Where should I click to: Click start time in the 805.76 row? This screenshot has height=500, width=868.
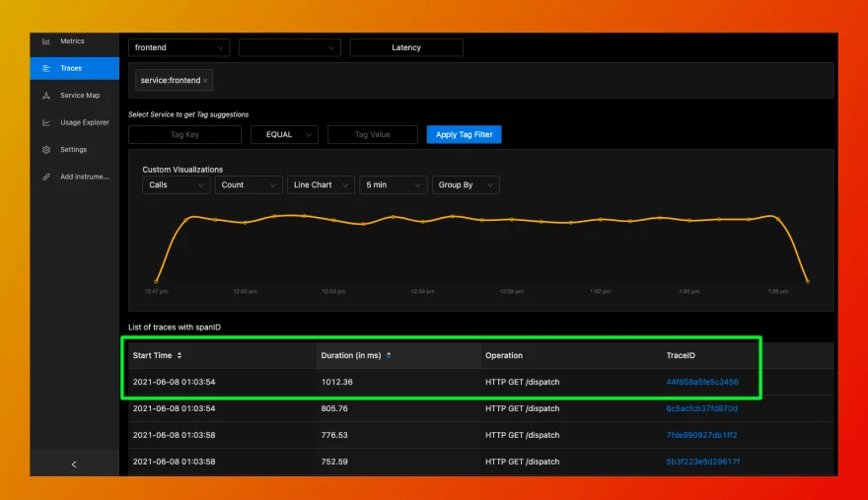click(x=174, y=408)
